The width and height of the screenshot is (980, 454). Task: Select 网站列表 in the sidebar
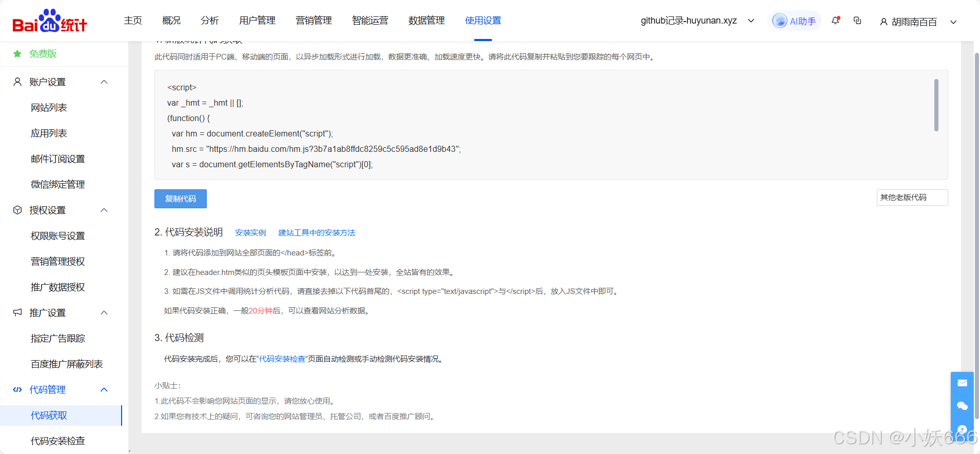49,107
